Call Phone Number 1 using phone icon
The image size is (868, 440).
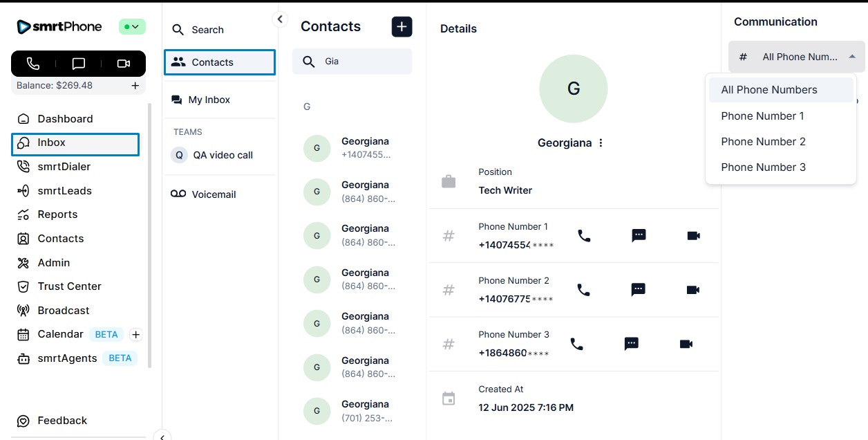(584, 236)
